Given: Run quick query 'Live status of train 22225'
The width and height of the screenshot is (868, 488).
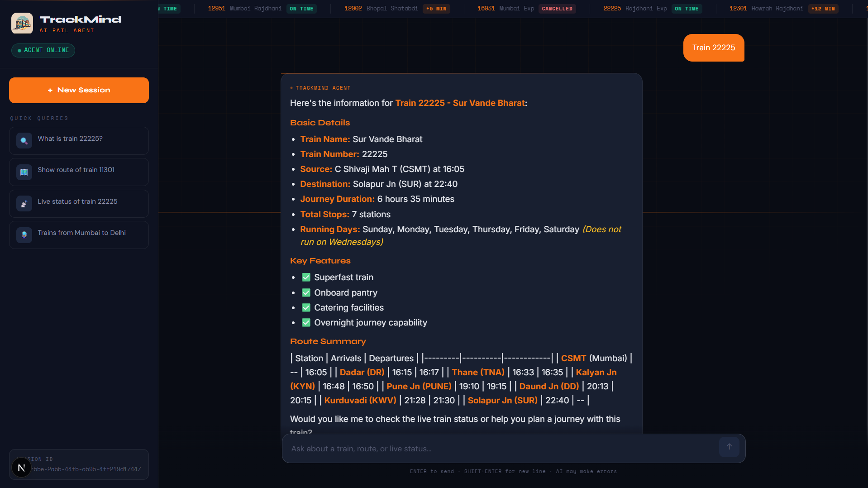Looking at the screenshot, I should pos(79,204).
